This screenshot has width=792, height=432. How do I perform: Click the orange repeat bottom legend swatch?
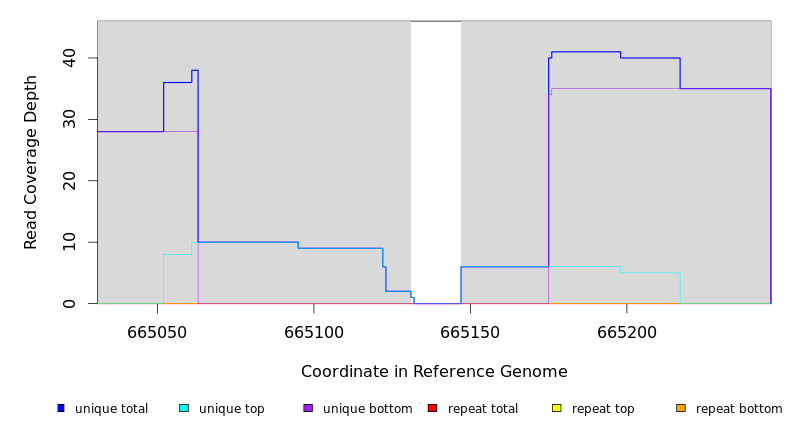point(681,408)
